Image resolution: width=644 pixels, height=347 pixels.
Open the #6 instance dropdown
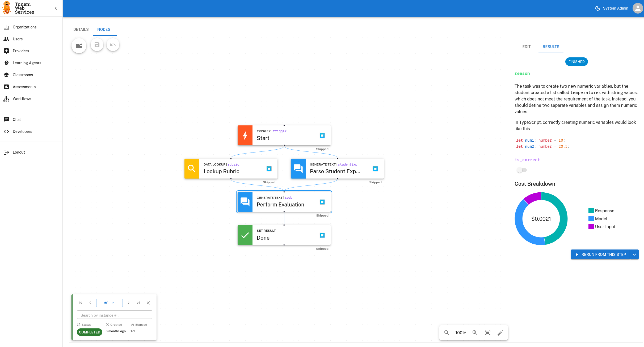click(x=109, y=303)
